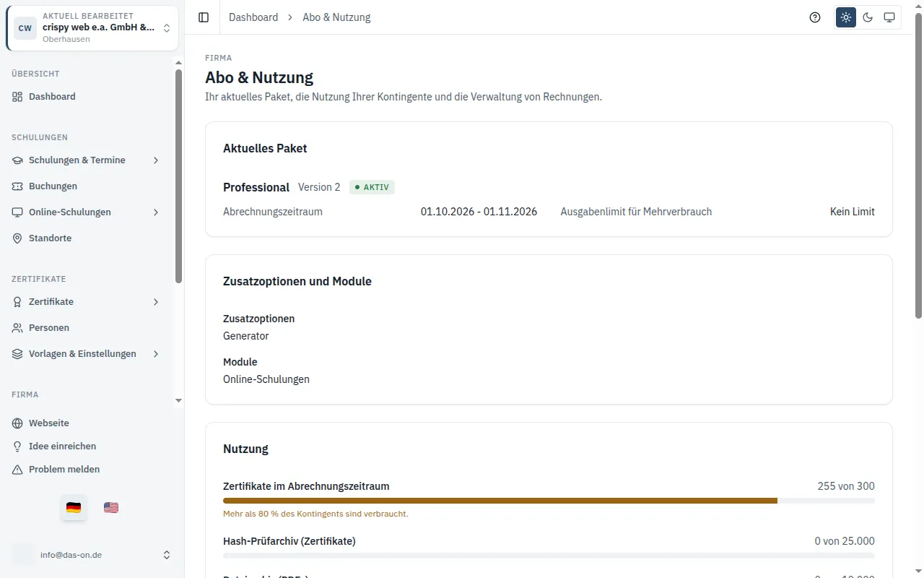Click the 'Kein Limit' value
This screenshot has height=578, width=924.
[853, 212]
